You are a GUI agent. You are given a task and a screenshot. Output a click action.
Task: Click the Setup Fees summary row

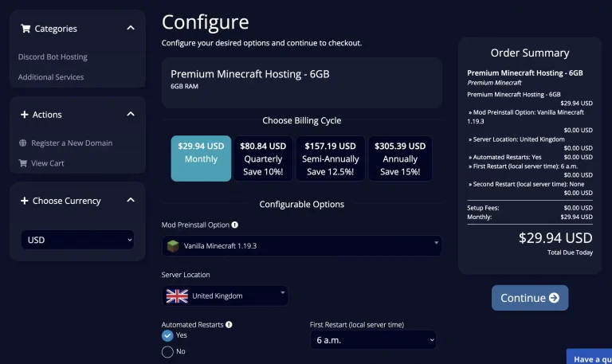tap(530, 208)
